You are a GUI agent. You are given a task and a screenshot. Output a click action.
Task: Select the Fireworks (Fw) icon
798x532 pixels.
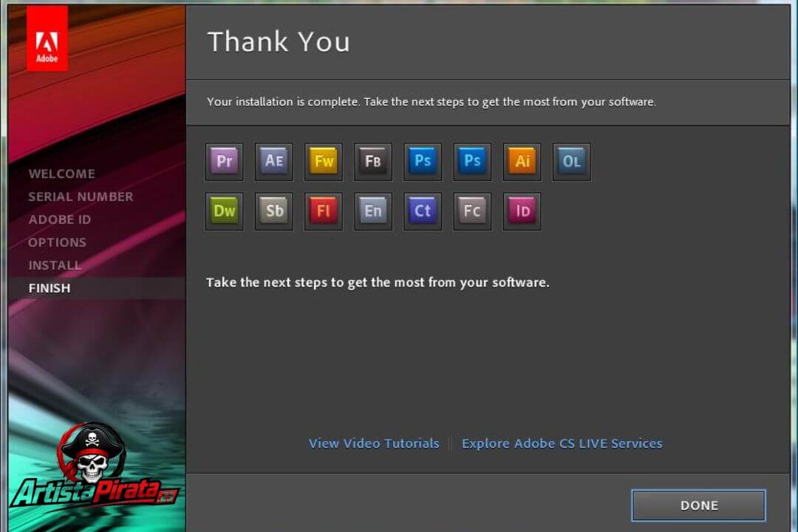point(324,161)
